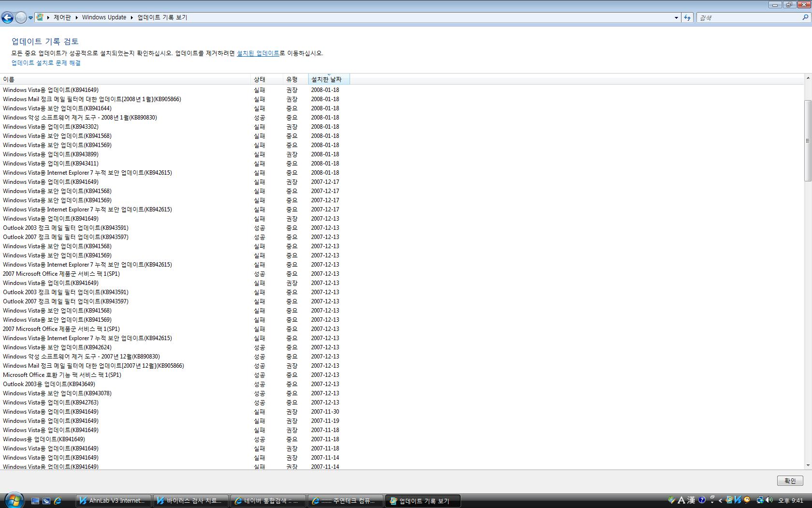
Task: Select the 업데이트 기록 보기 breadcrumb
Action: click(x=162, y=17)
